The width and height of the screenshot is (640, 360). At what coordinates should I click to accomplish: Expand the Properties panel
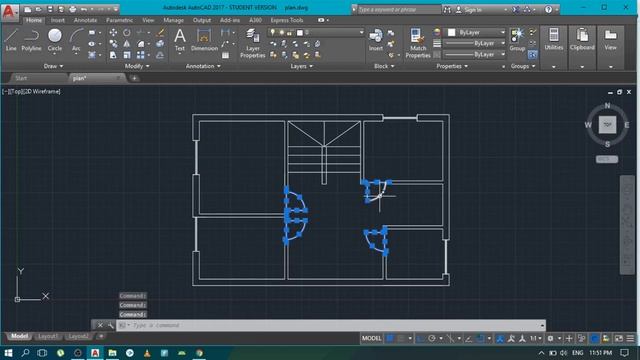click(x=452, y=66)
